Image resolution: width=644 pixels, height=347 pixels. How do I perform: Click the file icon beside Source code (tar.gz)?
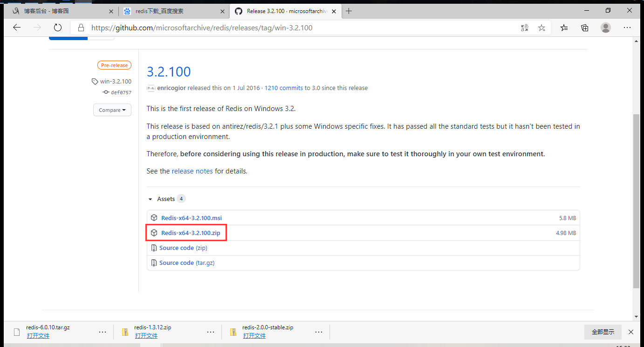coord(154,263)
